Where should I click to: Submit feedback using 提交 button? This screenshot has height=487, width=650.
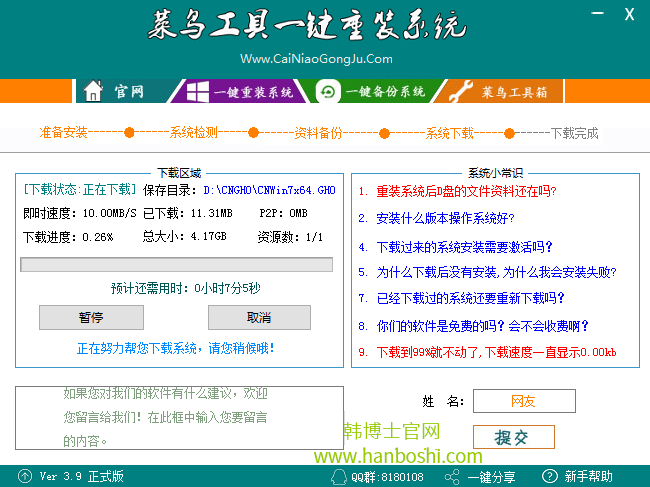(513, 437)
